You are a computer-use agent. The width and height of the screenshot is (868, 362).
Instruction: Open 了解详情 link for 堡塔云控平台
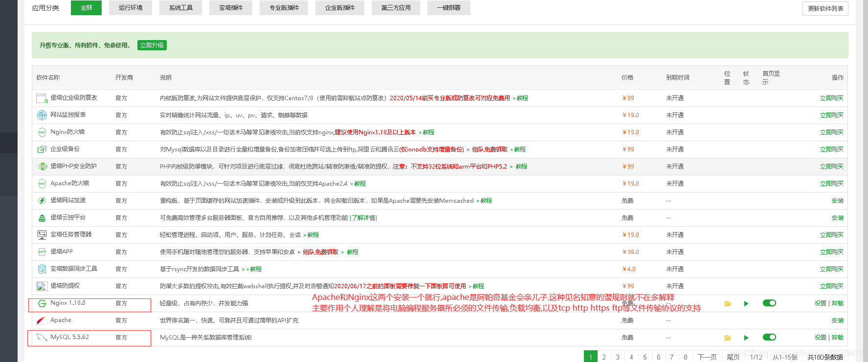[x=363, y=218]
